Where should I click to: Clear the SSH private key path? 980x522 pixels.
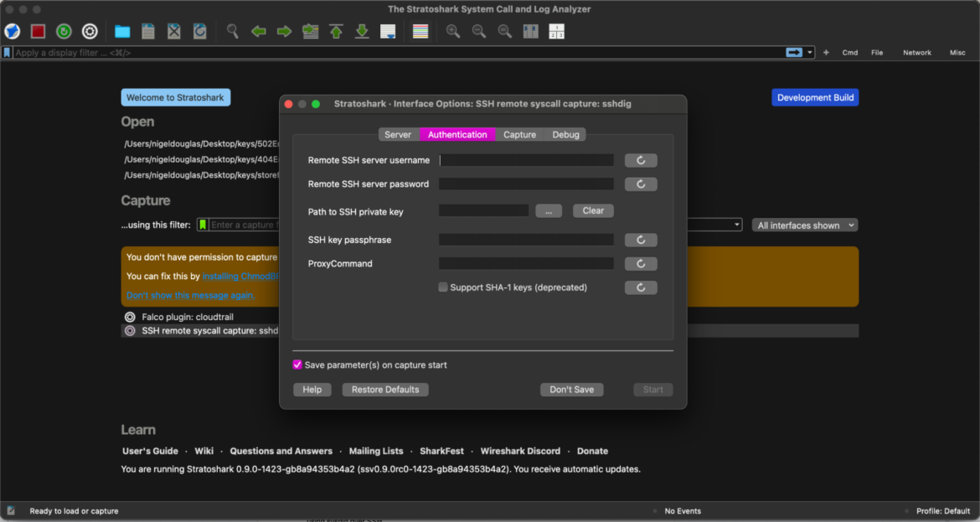tap(593, 210)
